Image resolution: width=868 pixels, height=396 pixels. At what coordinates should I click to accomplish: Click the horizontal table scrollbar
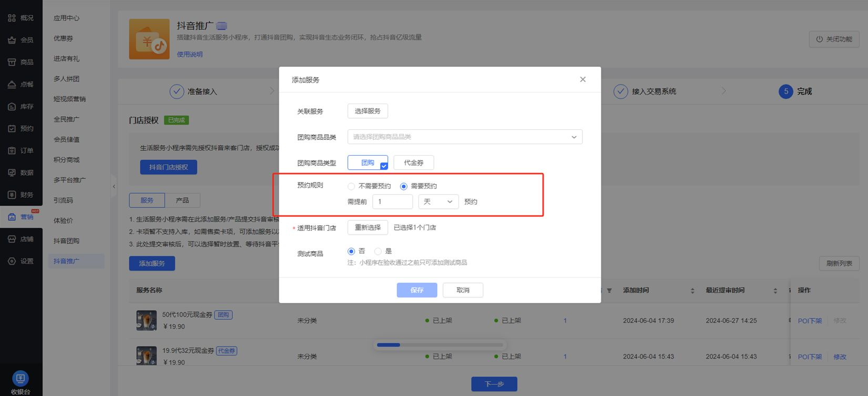pos(440,345)
